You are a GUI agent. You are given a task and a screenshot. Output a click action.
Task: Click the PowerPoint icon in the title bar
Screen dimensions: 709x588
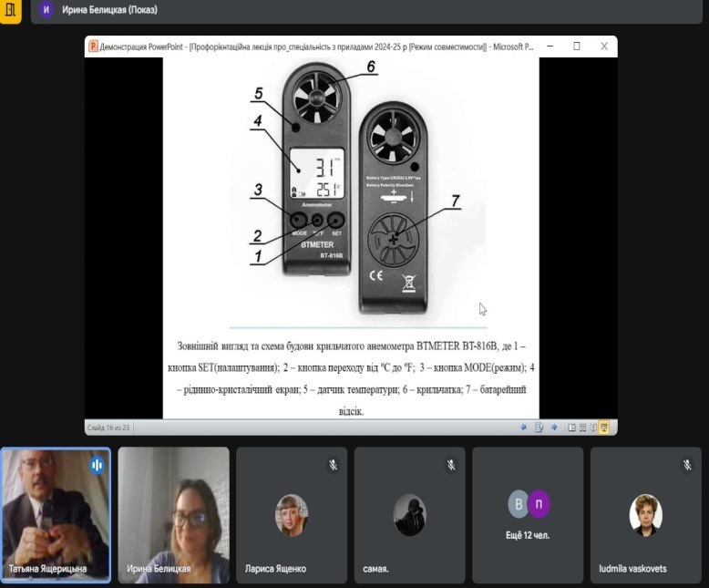pos(93,46)
